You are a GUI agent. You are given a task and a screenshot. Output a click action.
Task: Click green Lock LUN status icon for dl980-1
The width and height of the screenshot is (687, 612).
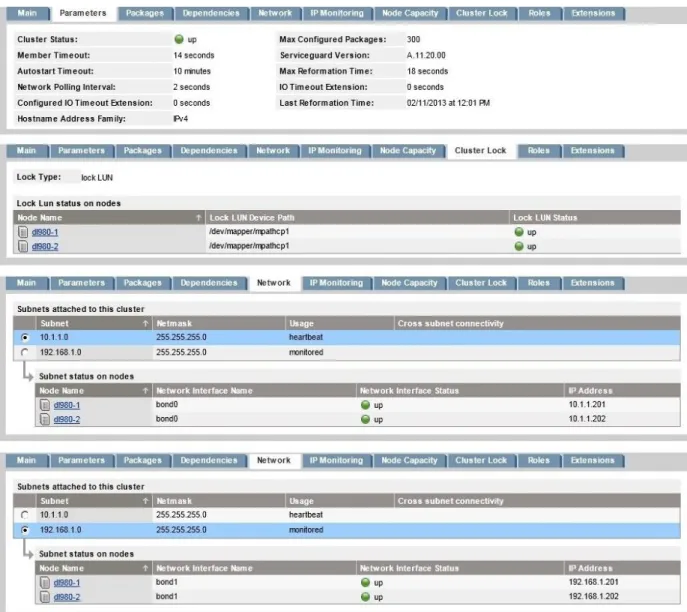[519, 232]
